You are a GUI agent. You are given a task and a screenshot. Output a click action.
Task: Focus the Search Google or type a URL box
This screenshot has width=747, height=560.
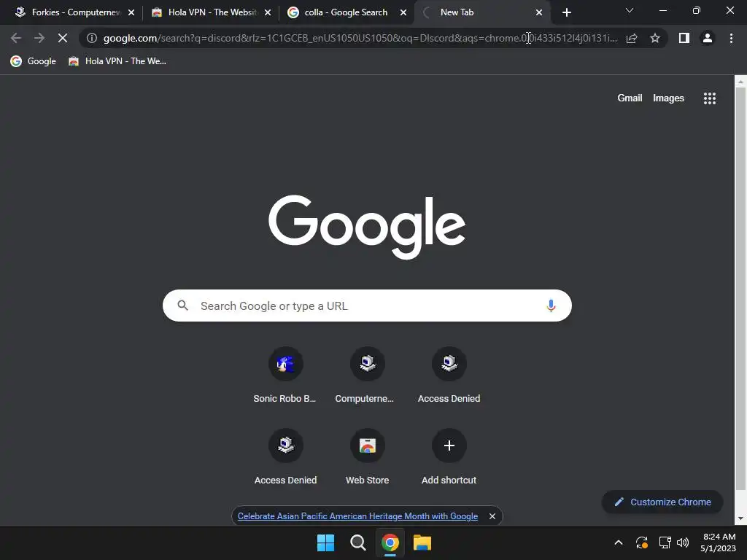click(367, 306)
